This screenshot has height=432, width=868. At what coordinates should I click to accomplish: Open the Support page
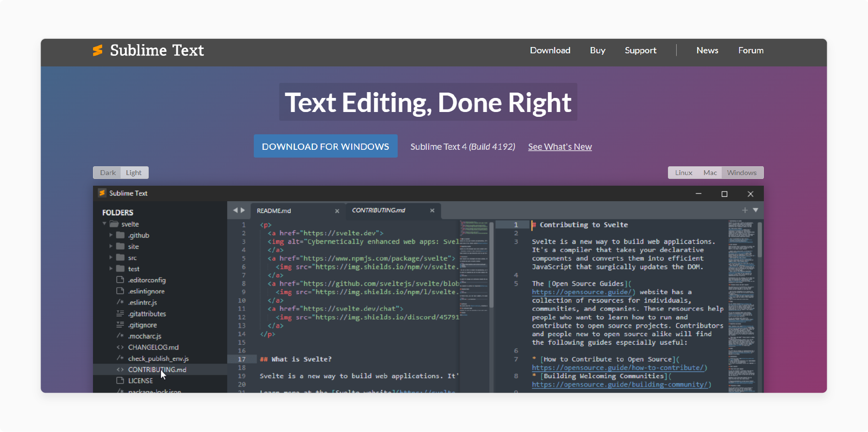[640, 50]
